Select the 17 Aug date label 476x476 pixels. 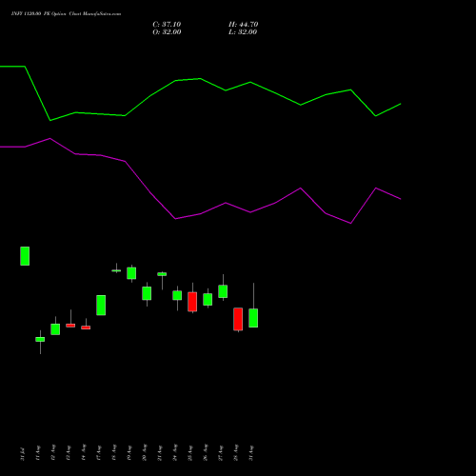coord(99,453)
